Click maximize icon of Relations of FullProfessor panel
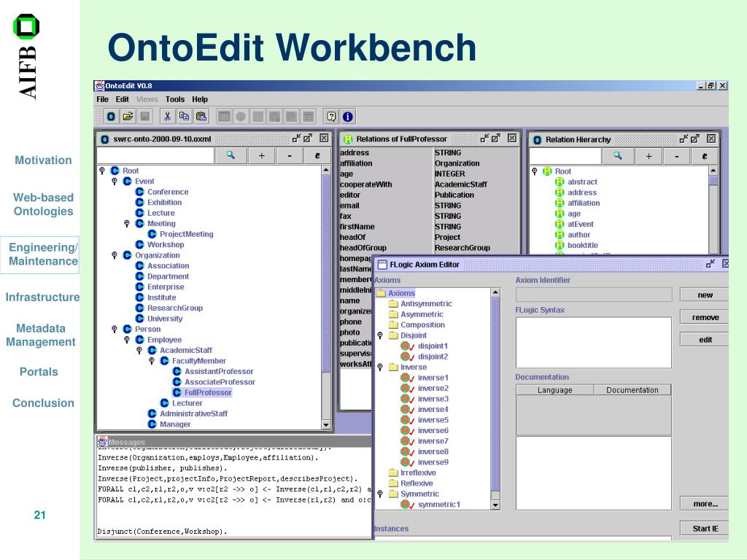 (x=496, y=138)
